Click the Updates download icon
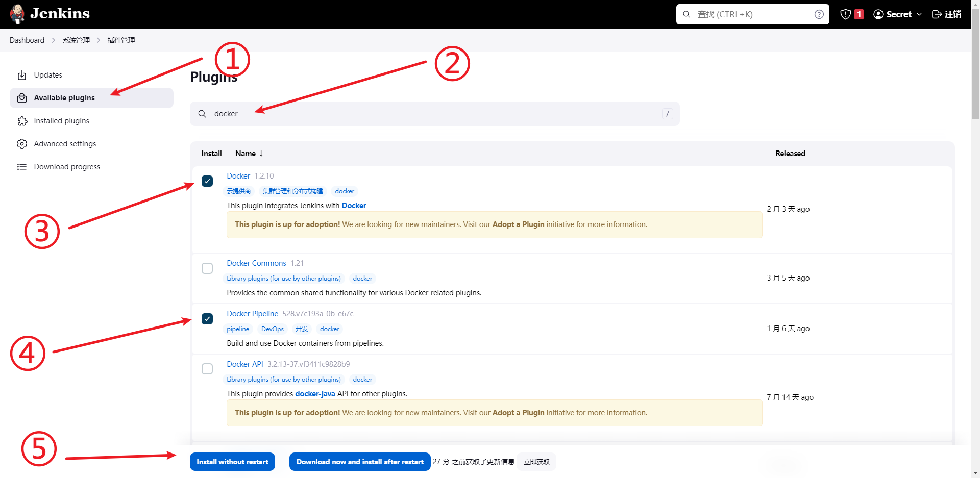 tap(22, 75)
